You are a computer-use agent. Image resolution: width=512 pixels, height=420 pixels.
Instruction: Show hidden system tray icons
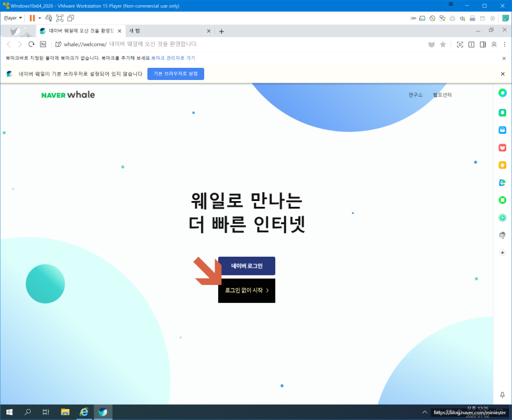[x=424, y=412]
